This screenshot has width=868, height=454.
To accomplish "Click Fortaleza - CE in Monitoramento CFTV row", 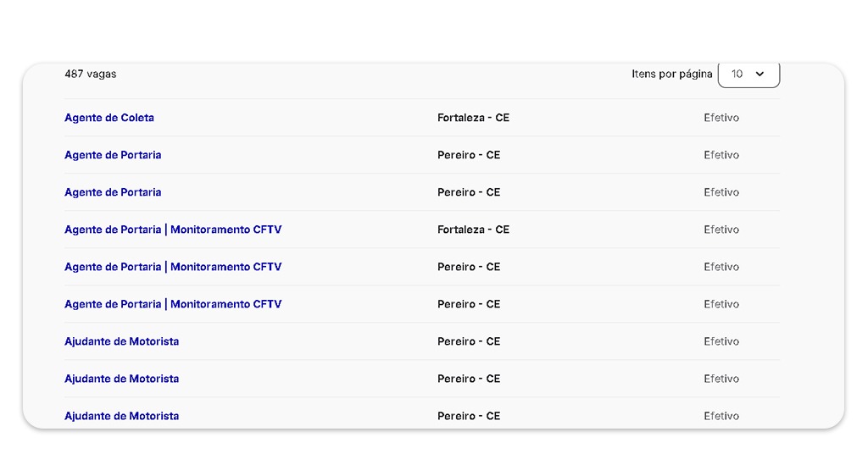I will point(473,230).
